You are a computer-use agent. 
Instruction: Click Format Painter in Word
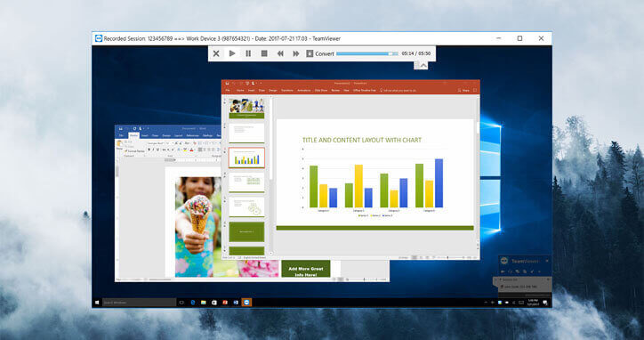(134, 151)
